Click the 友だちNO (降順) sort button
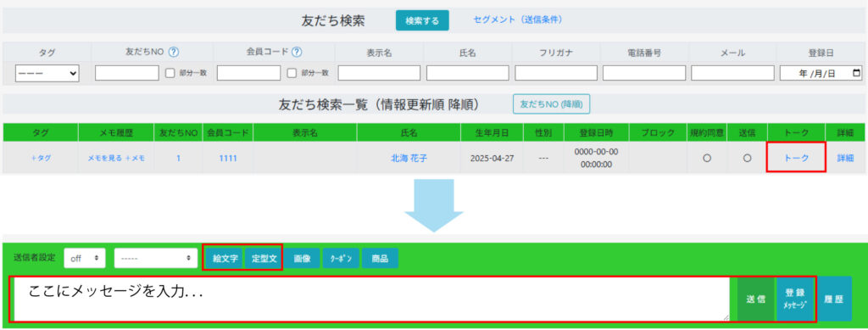 pyautogui.click(x=551, y=103)
